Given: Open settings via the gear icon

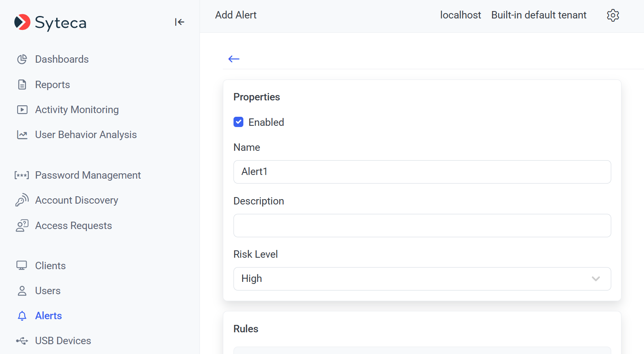Looking at the screenshot, I should [613, 15].
